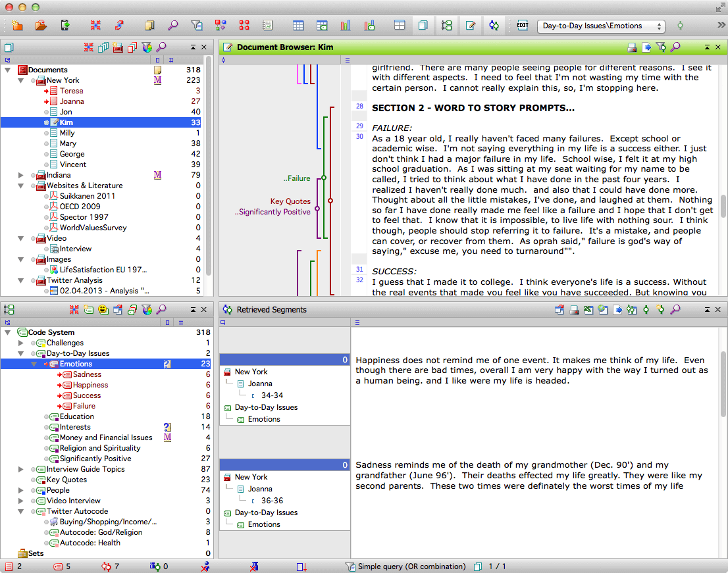Click the new code icon in Code System panel
The width and height of the screenshot is (728, 573).
(89, 309)
